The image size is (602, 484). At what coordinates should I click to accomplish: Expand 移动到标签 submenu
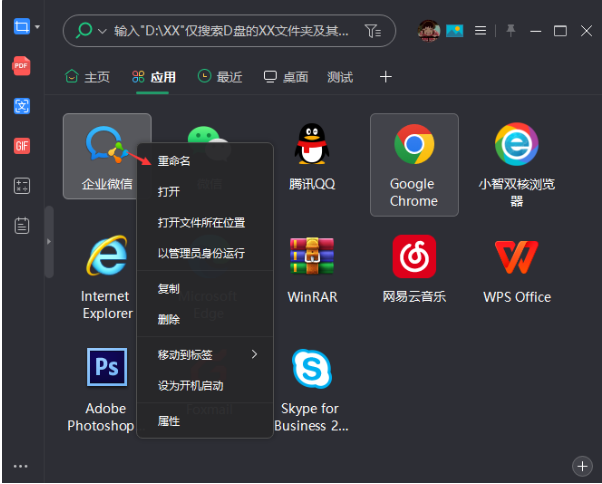[x=205, y=355]
